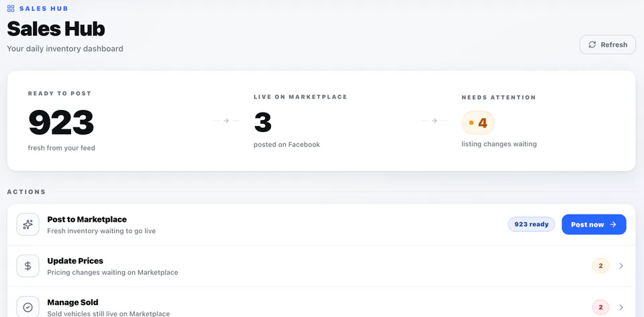
Task: Open the Update Prices action title
Action: [x=75, y=261]
